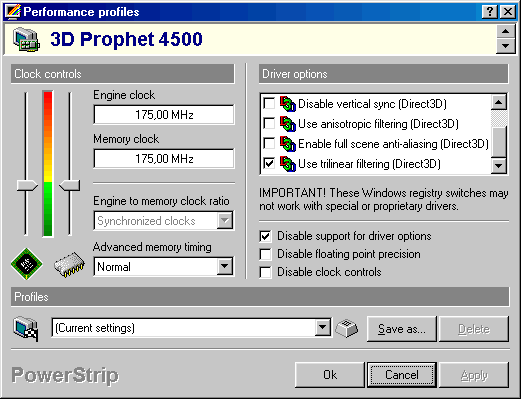Click the Save as... button
The image size is (521, 399).
click(402, 329)
